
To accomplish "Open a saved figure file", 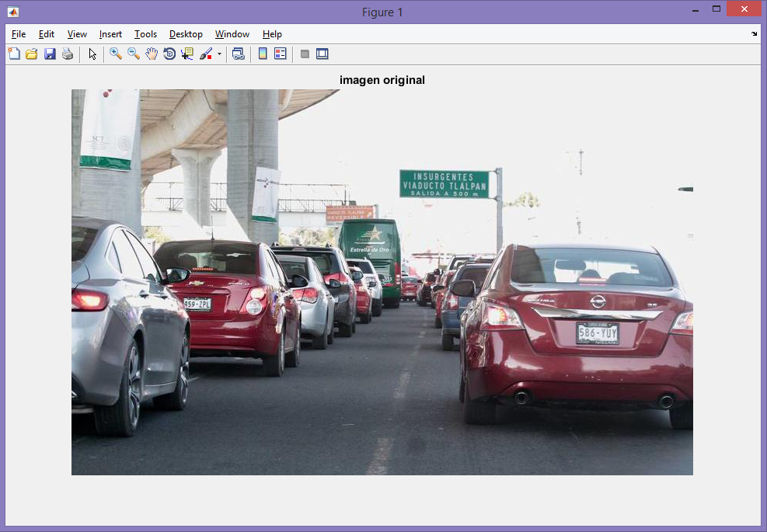I will click(31, 54).
